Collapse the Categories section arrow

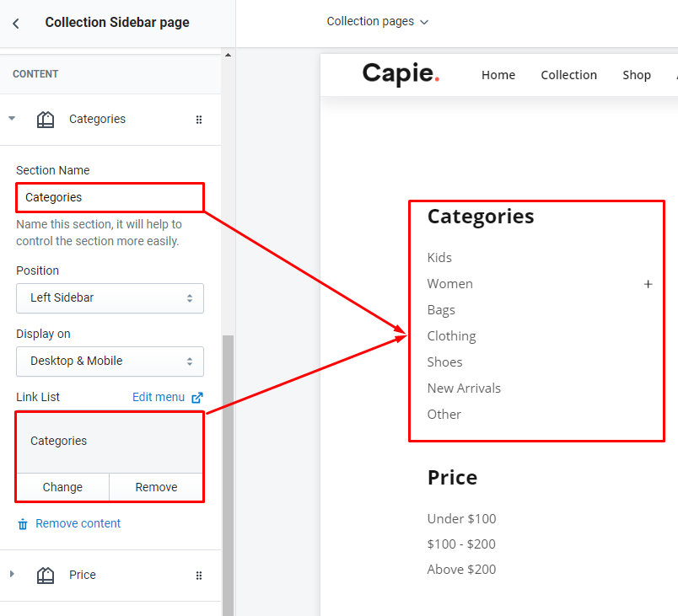(12, 119)
